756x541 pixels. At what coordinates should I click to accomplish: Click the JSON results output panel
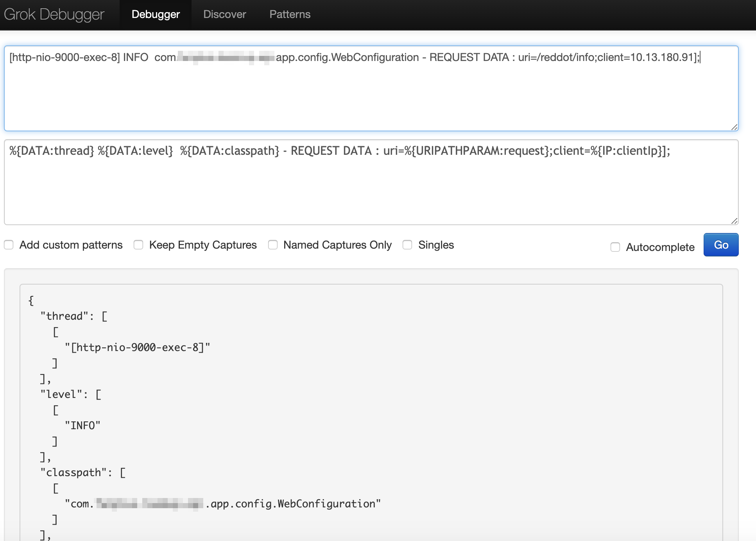[547, 391]
